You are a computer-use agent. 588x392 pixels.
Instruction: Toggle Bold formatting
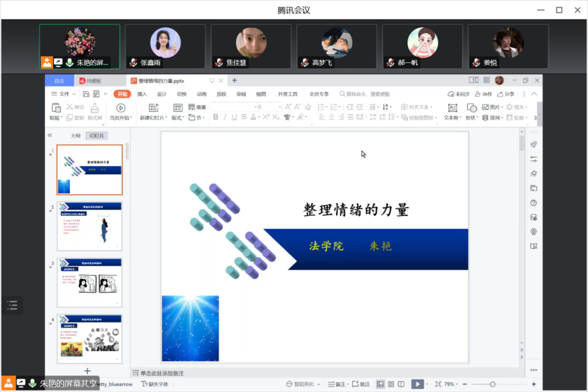coord(216,118)
